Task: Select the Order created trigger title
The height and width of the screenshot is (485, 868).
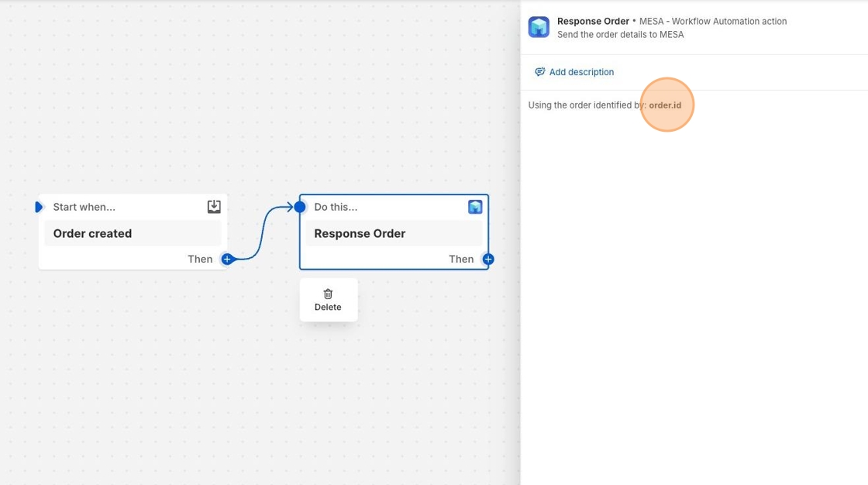Action: pos(92,233)
